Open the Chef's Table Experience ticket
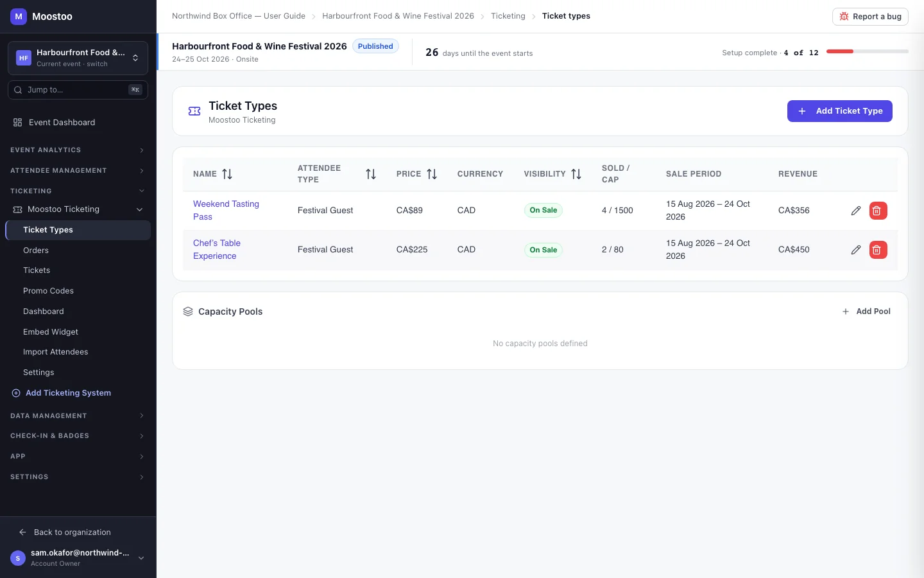Viewport: 924px width, 578px height. 217,250
